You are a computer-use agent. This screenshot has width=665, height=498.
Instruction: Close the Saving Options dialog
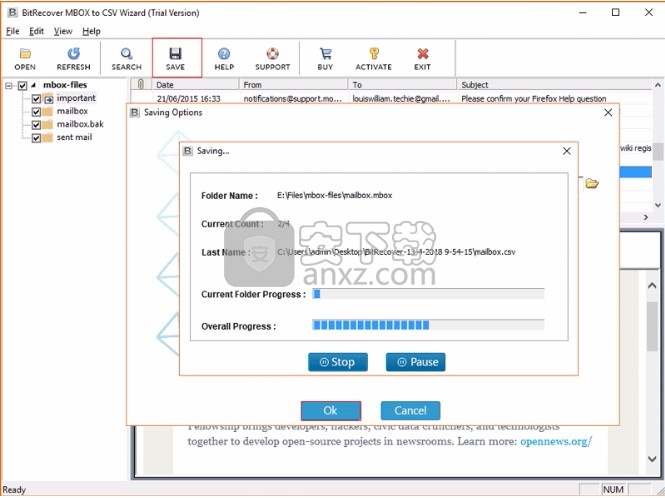coord(608,112)
